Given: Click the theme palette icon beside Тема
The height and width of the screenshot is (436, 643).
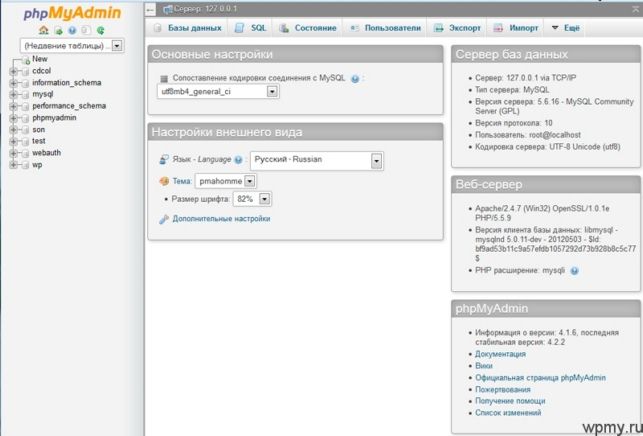Looking at the screenshot, I should pyautogui.click(x=164, y=181).
